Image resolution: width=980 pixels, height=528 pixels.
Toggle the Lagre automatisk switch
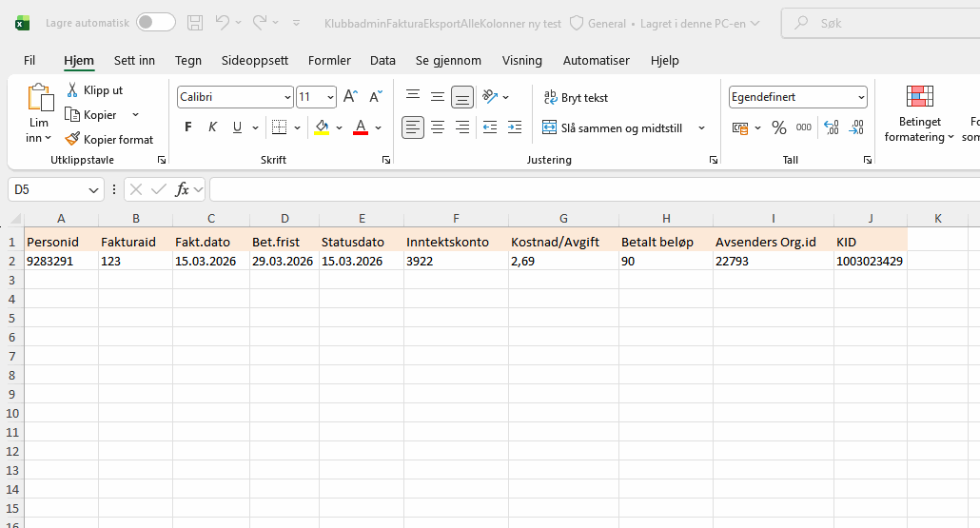pyautogui.click(x=155, y=23)
